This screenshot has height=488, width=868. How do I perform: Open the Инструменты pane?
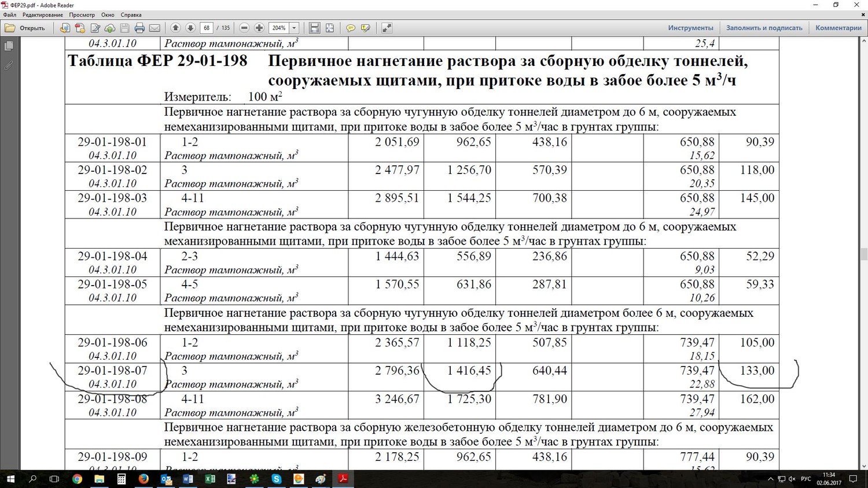[690, 28]
